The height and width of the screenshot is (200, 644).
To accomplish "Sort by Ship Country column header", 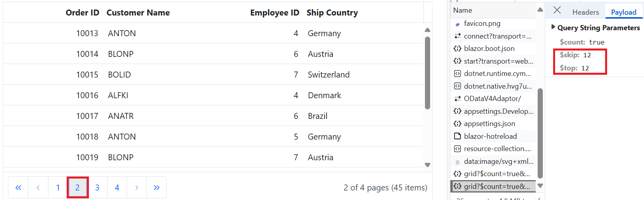I will pyautogui.click(x=332, y=13).
